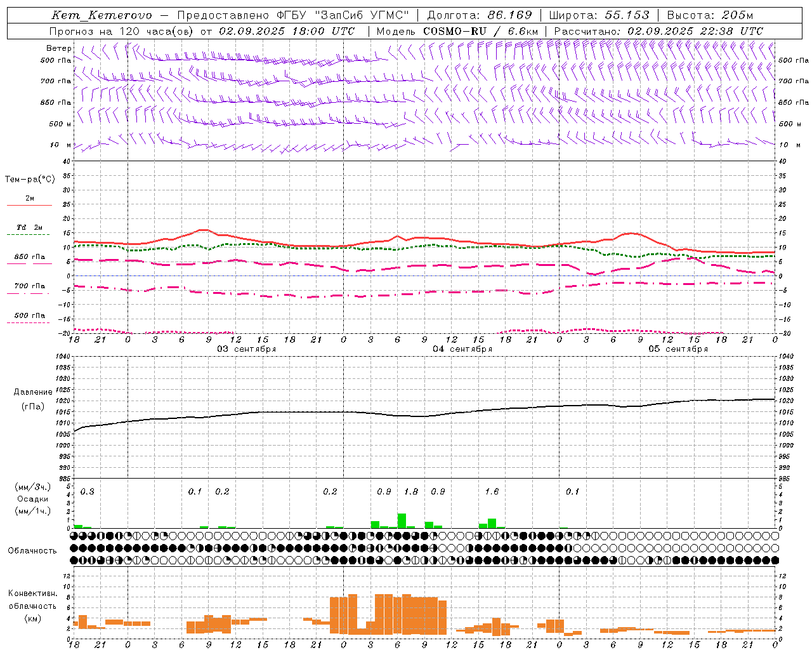Click the date label 05 сентября
The width and height of the screenshot is (812, 650).
pos(678,349)
